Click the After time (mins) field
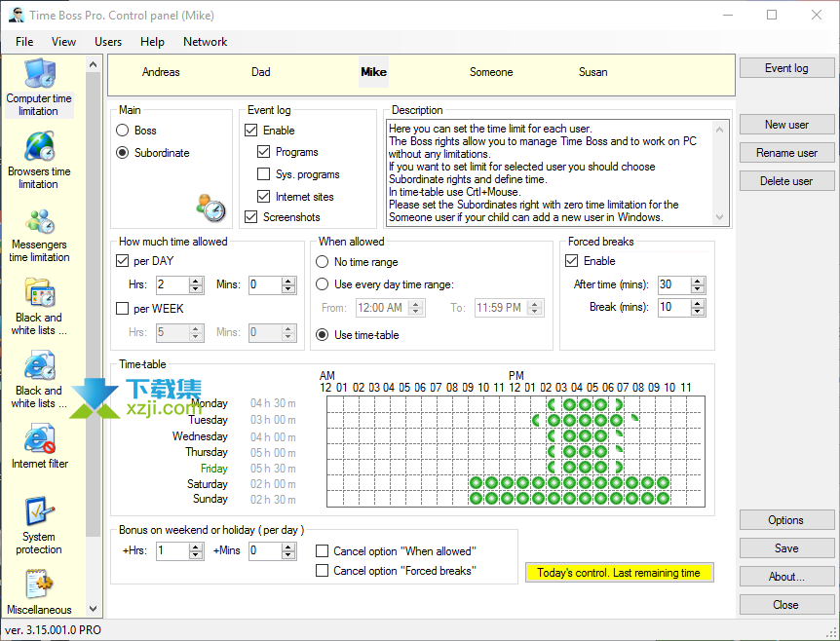This screenshot has width=840, height=641. point(674,284)
